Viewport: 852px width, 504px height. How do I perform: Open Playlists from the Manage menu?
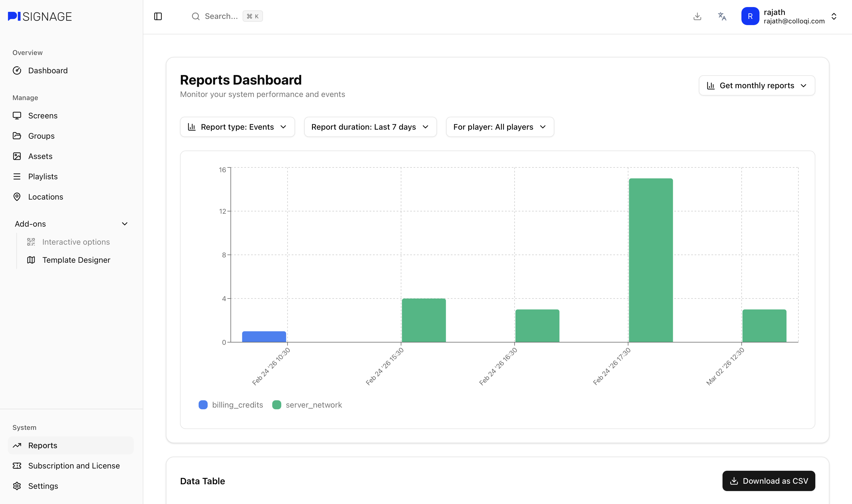43,177
